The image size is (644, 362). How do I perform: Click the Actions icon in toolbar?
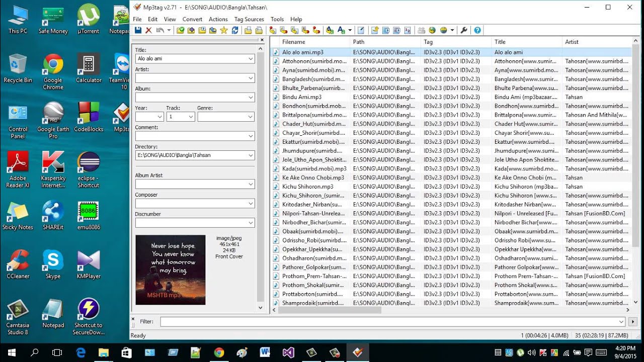[x=330, y=30]
